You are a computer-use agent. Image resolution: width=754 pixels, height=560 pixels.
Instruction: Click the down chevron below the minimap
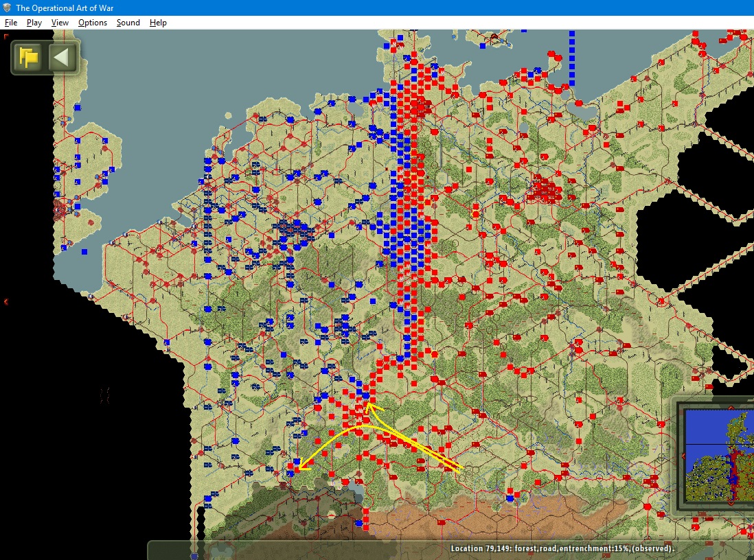point(731,503)
